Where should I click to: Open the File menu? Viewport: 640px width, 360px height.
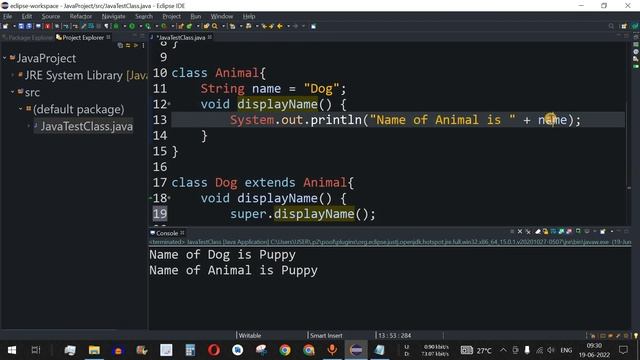8,16
